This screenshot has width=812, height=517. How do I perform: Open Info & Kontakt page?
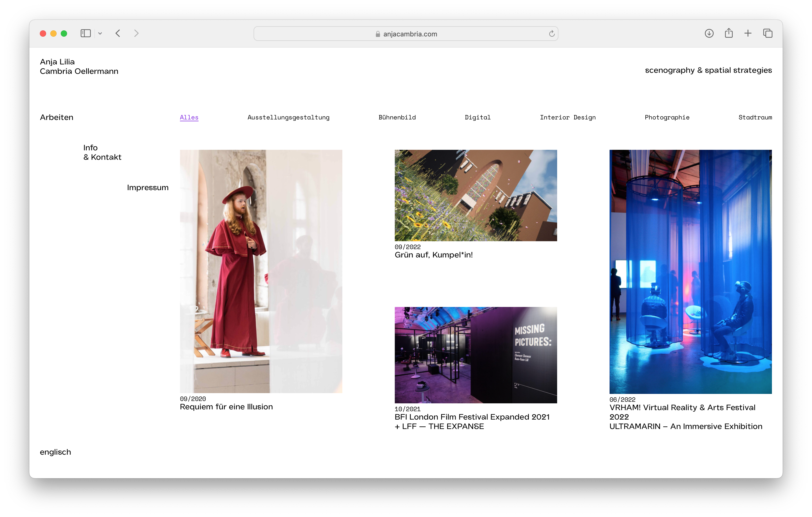[102, 152]
